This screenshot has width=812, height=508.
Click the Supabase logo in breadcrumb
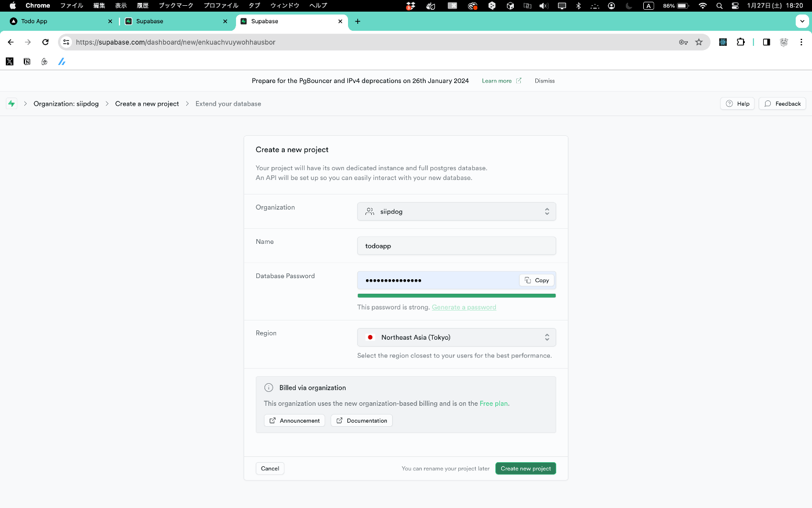pos(11,103)
